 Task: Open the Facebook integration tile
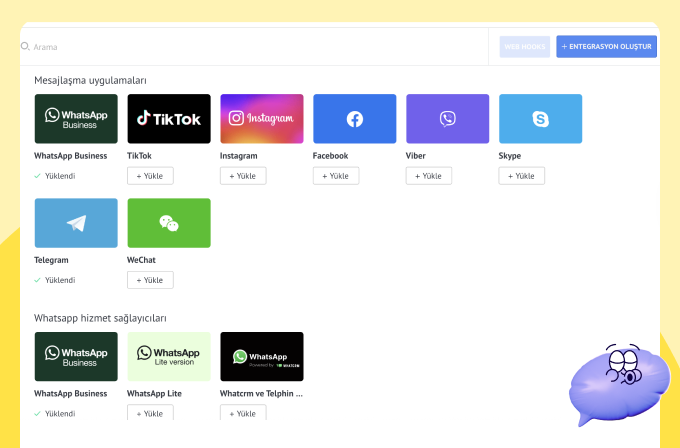coord(355,119)
